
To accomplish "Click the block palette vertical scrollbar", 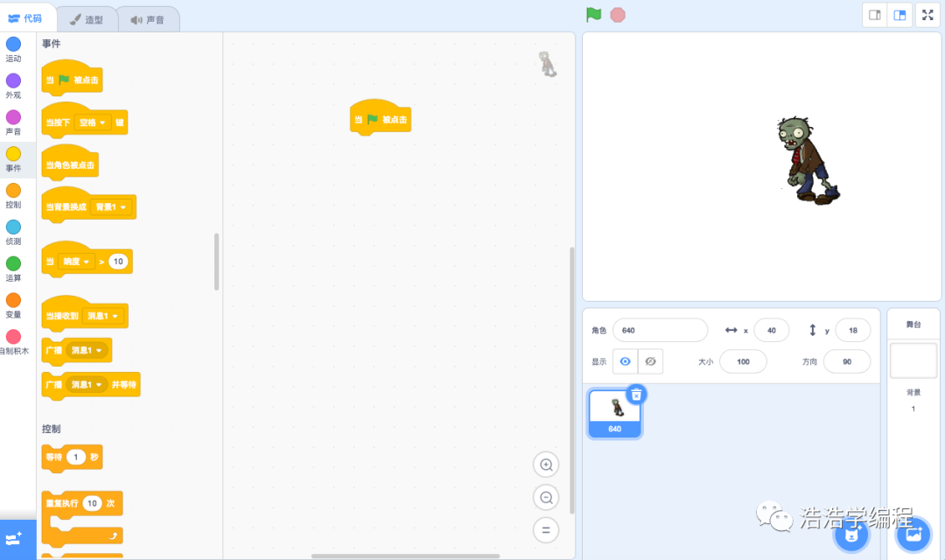I will 216,262.
